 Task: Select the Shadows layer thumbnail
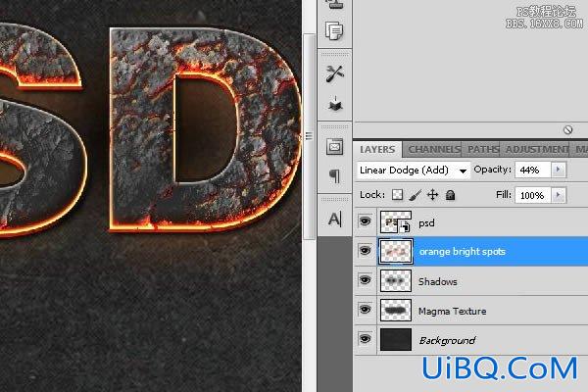[x=396, y=280]
